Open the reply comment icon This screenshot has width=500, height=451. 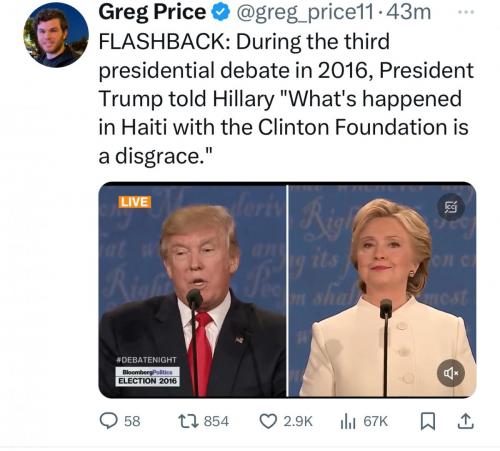(109, 421)
